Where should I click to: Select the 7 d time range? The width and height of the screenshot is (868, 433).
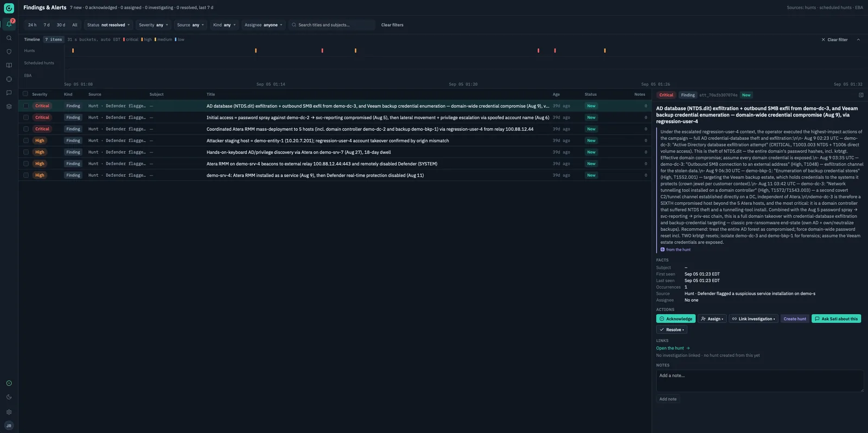(x=47, y=25)
